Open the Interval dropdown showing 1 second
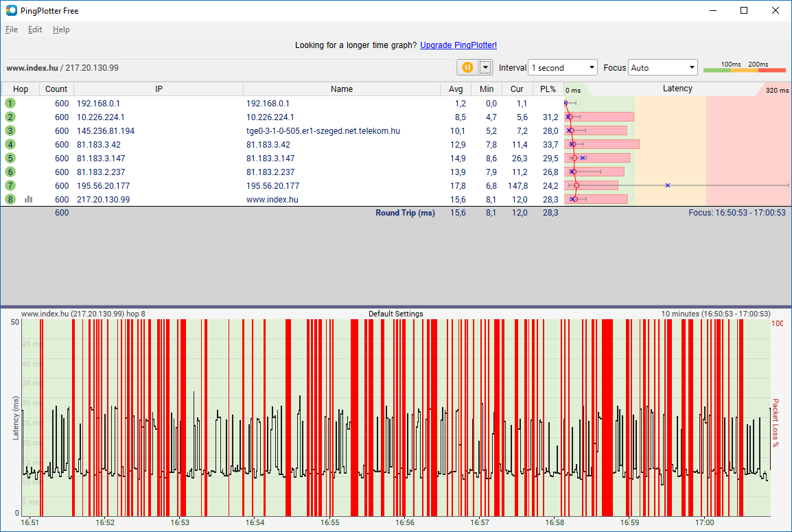 (x=563, y=67)
